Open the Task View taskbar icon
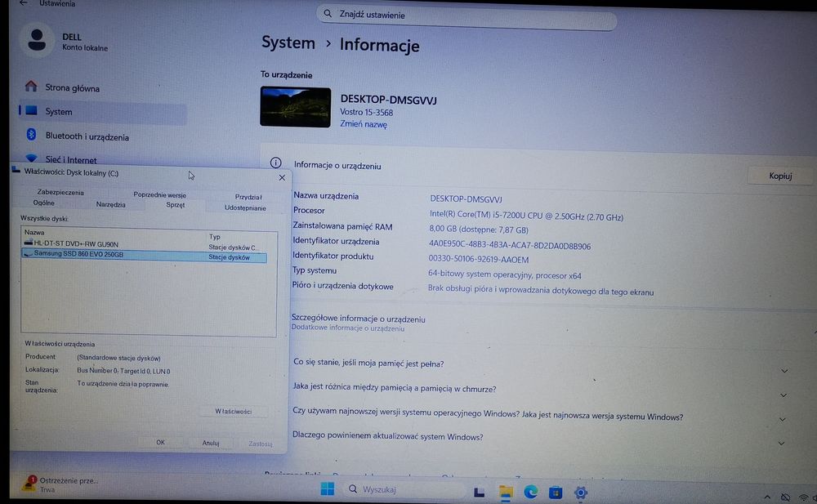This screenshot has height=504, width=817. pos(480,492)
